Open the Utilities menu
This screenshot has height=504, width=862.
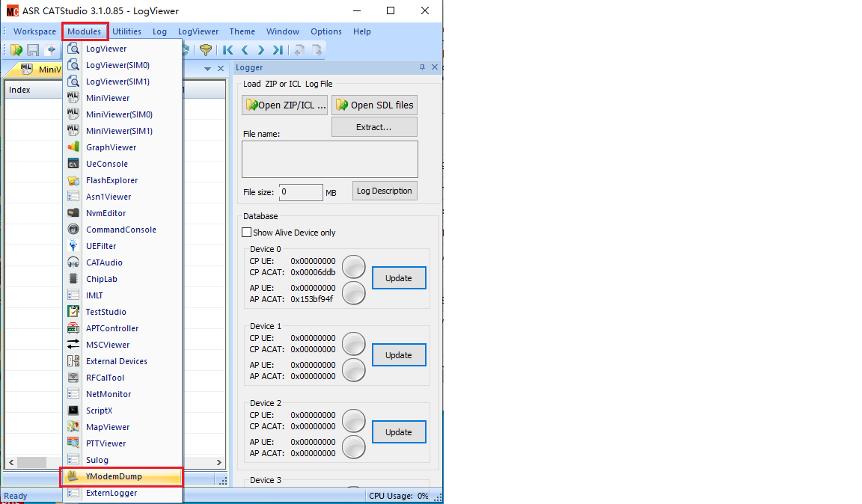pos(126,31)
